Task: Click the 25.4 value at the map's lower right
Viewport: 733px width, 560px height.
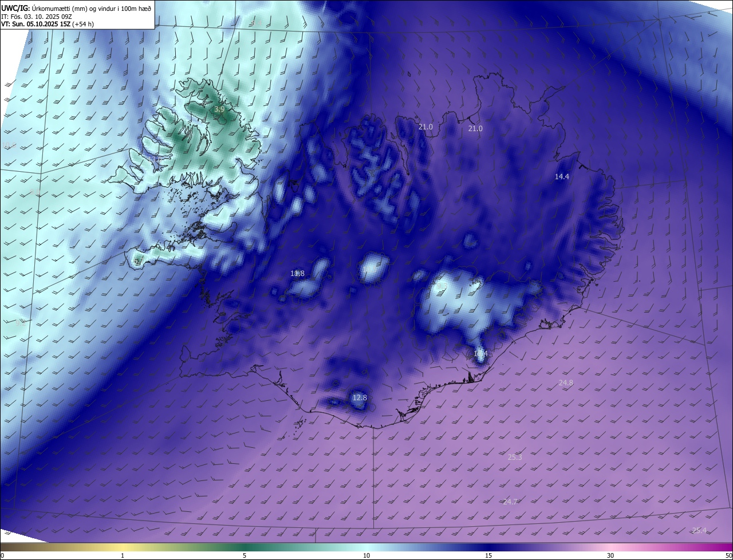Action: pos(699,530)
